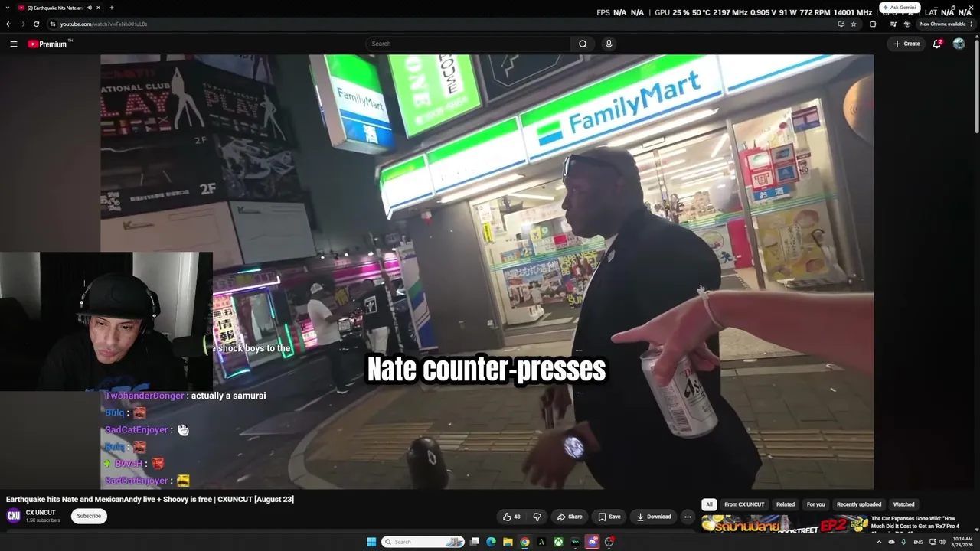Open the site information icon in address bar
980x551 pixels.
pos(52,24)
